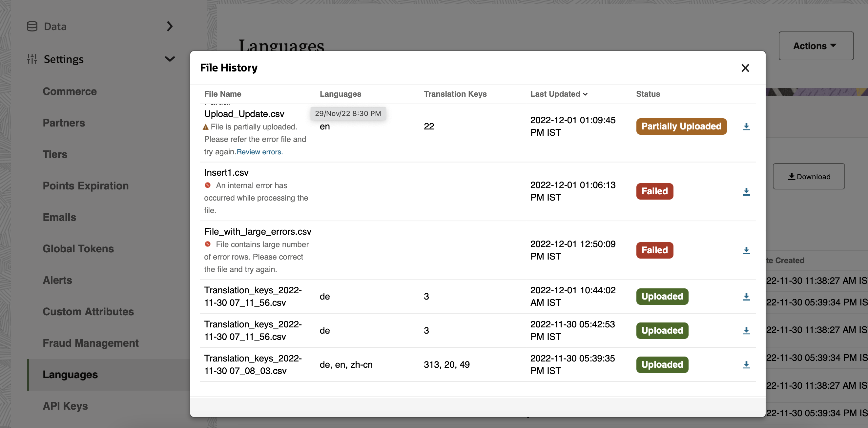Click the 'de, en, zh-cn' languages cell

pyautogui.click(x=346, y=364)
